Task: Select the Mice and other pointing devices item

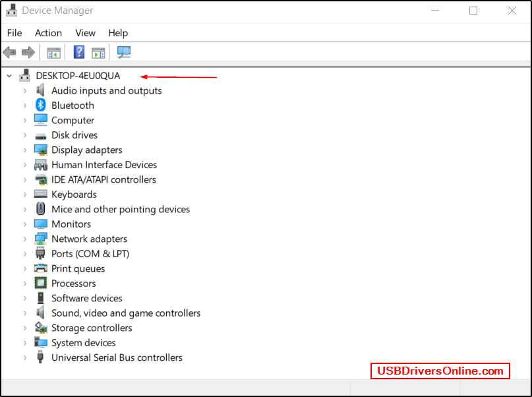Action: pyautogui.click(x=121, y=209)
